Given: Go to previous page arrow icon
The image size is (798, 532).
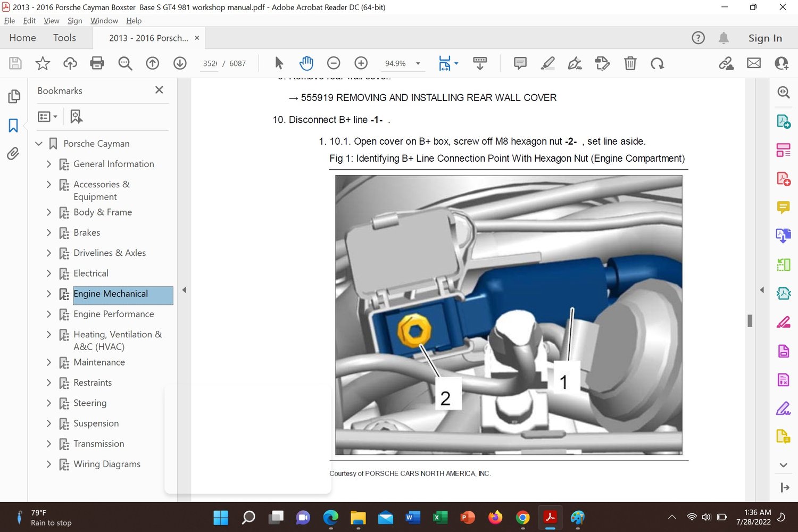Looking at the screenshot, I should pyautogui.click(x=153, y=63).
